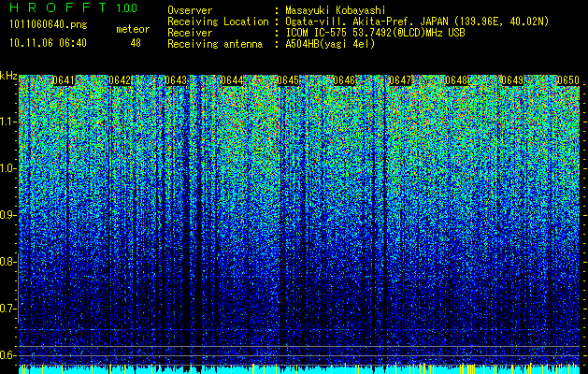This screenshot has width=588, height=374.
Task: Click the date stamp 10.11.06 06:40
Action: pos(48,43)
